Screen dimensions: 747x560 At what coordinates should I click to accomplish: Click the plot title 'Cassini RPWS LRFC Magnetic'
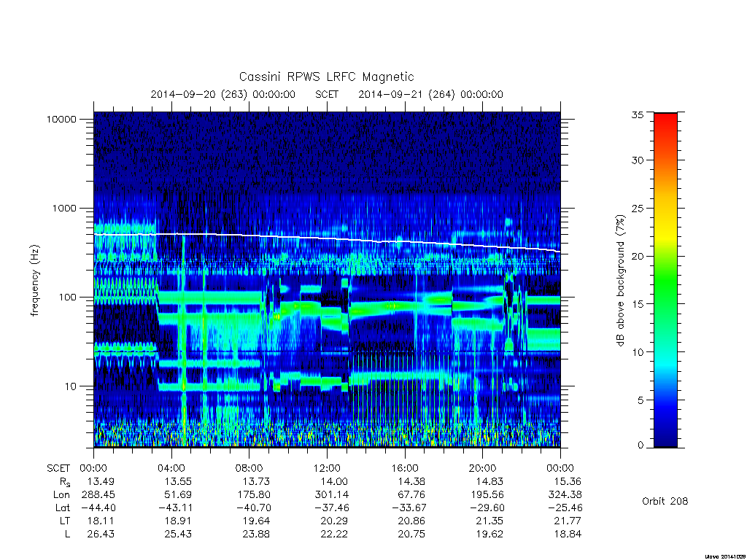coord(326,77)
